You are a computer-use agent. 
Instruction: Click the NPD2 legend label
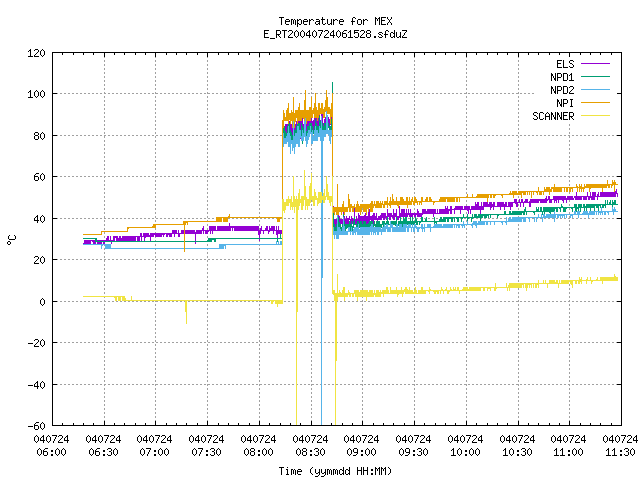click(562, 90)
